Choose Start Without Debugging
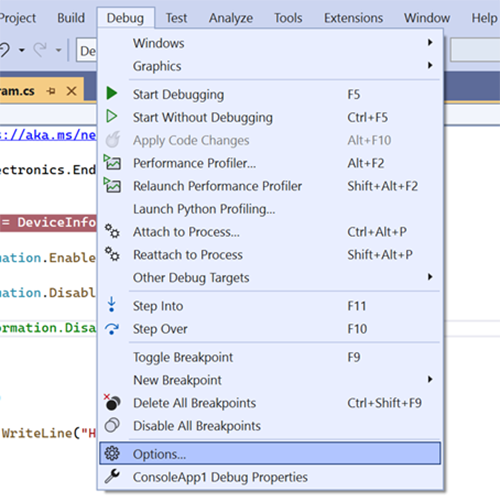500x502 pixels. click(x=270, y=117)
